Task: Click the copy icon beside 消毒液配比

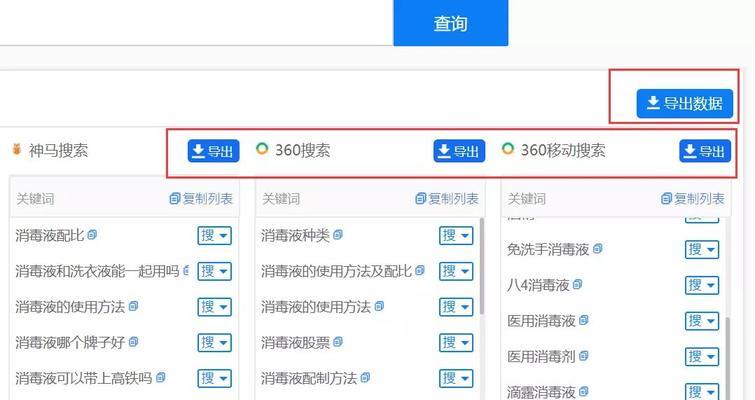Action: (x=92, y=235)
